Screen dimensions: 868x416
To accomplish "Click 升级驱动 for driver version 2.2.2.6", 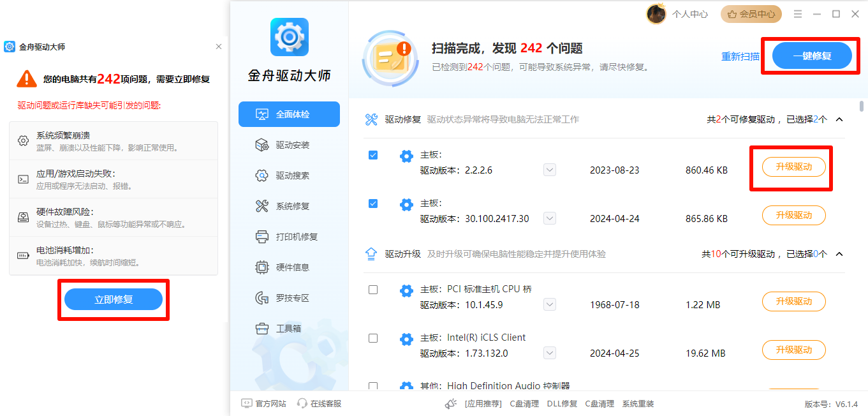I will pyautogui.click(x=794, y=167).
